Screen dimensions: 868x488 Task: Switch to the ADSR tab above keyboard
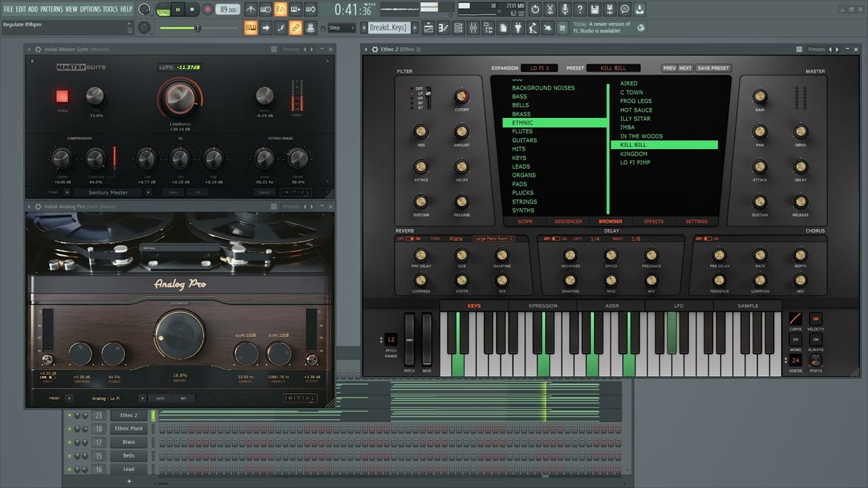tap(612, 306)
